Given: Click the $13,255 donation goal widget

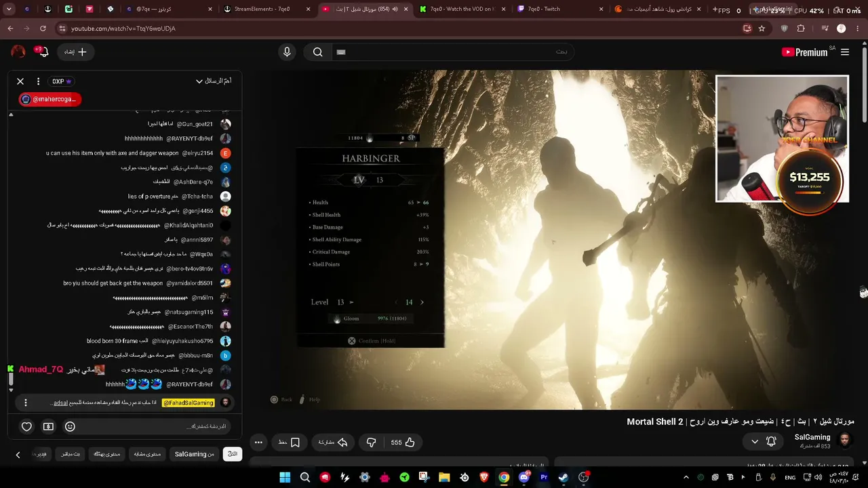Looking at the screenshot, I should click(x=809, y=180).
